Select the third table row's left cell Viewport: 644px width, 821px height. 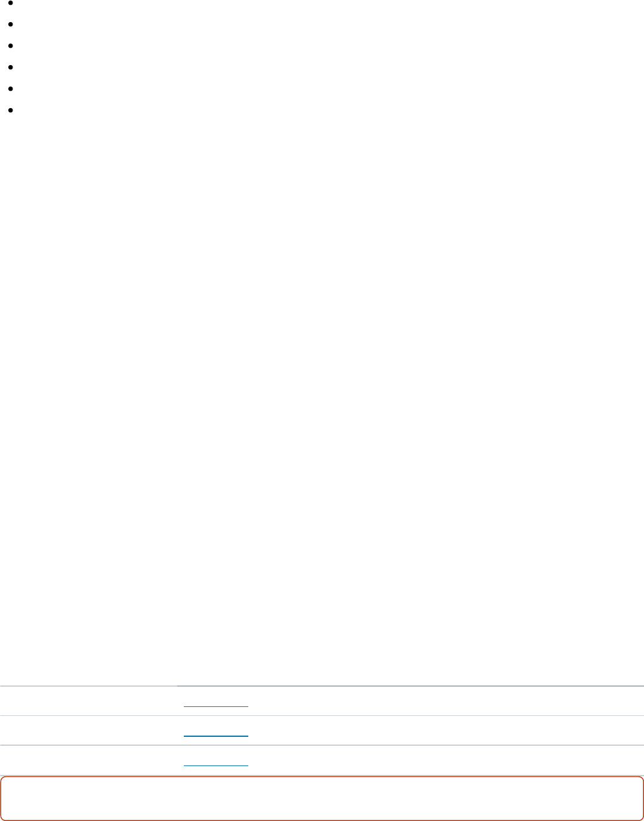pyautogui.click(x=88, y=760)
